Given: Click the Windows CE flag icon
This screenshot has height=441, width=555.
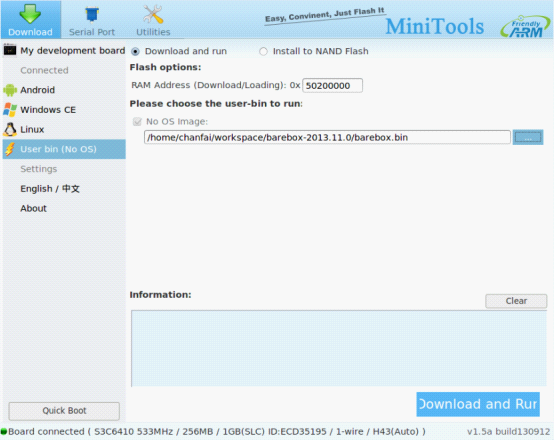Looking at the screenshot, I should pos(10,110).
